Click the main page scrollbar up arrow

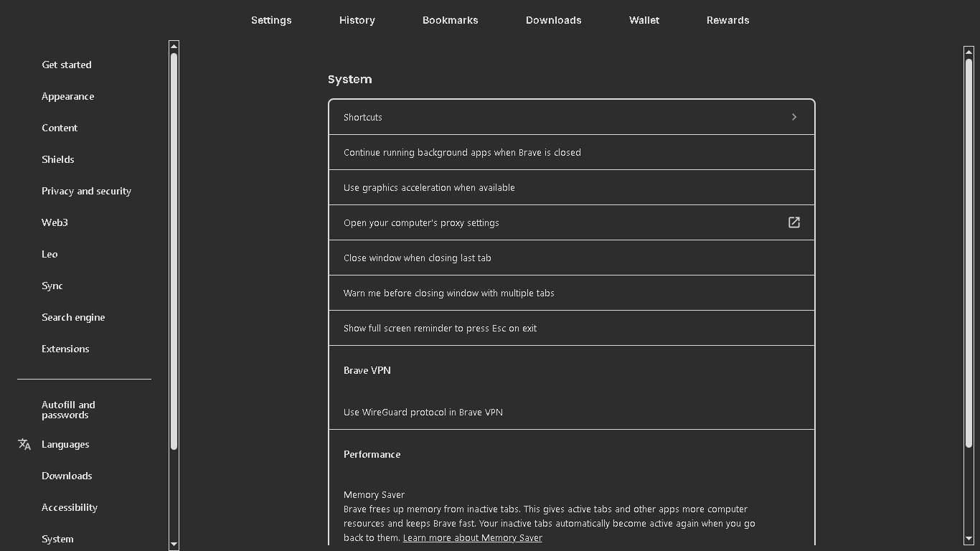click(969, 52)
